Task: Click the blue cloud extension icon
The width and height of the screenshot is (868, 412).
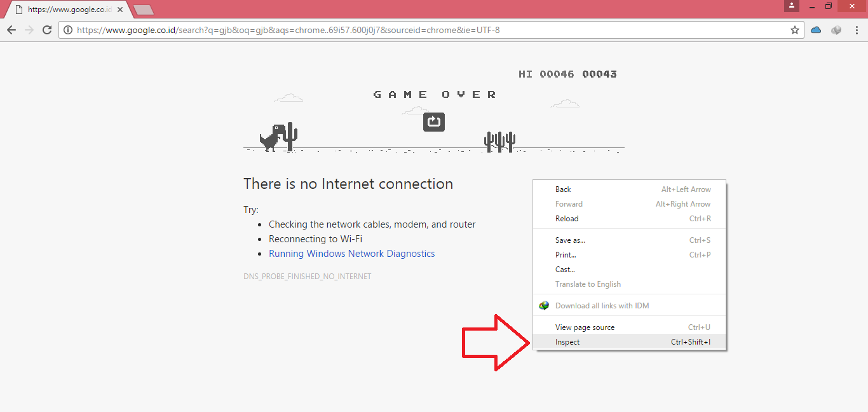Action: coord(815,29)
